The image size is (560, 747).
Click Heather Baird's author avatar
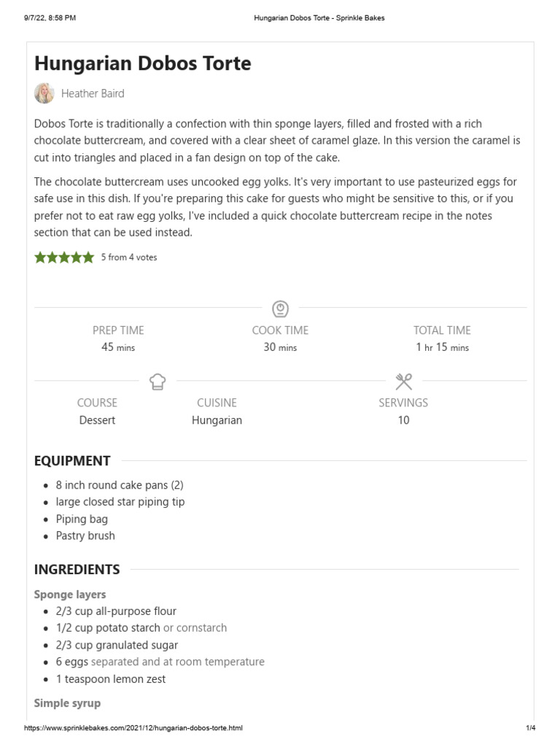click(44, 93)
